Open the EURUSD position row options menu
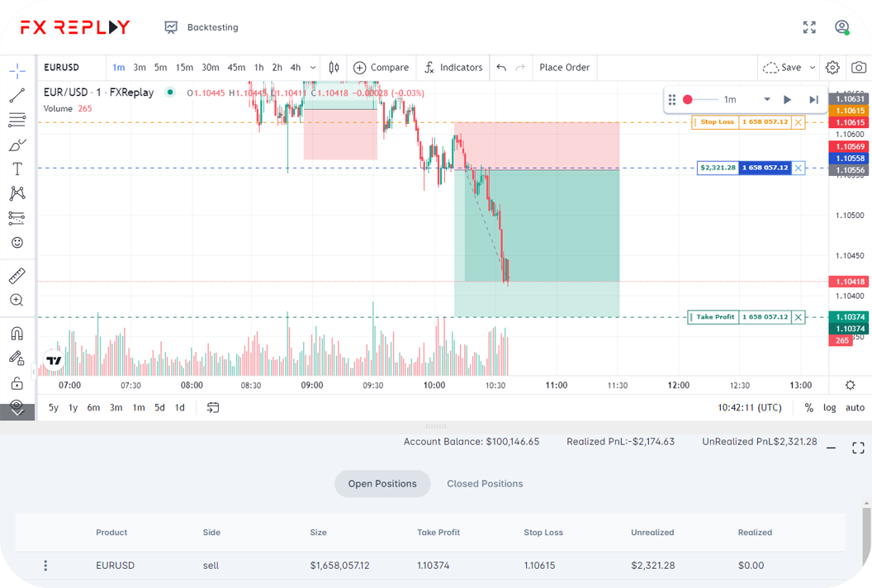This screenshot has height=588, width=872. 45,565
